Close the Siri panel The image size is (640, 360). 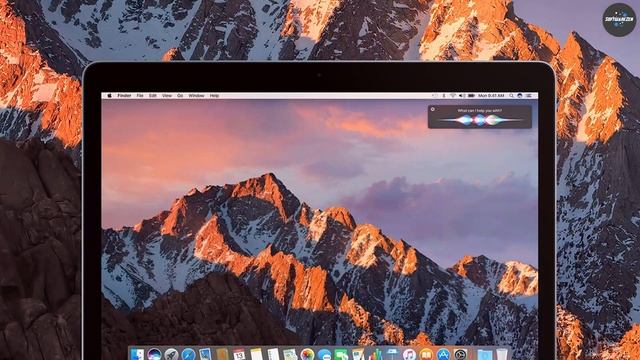point(433,109)
